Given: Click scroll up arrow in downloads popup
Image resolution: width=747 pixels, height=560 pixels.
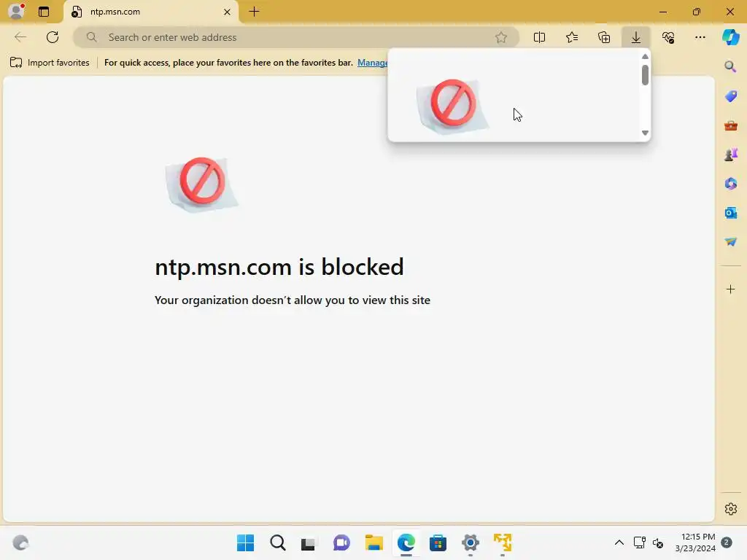Looking at the screenshot, I should pyautogui.click(x=645, y=56).
